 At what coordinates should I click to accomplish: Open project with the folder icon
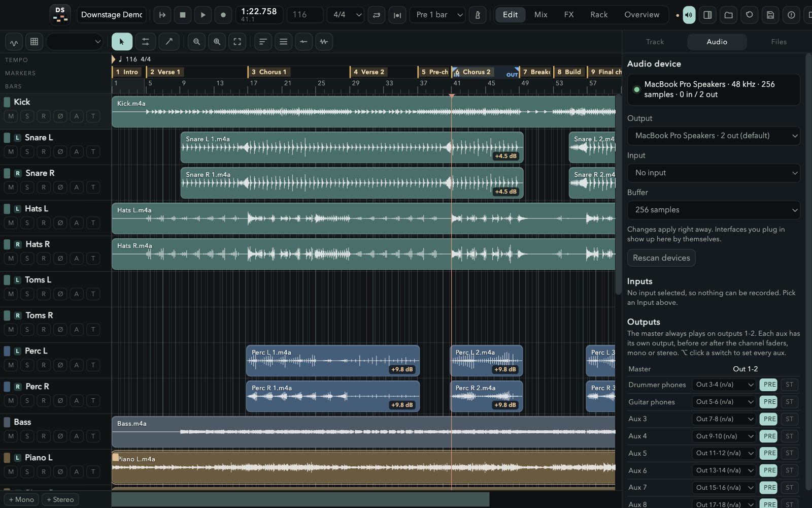[x=728, y=15]
